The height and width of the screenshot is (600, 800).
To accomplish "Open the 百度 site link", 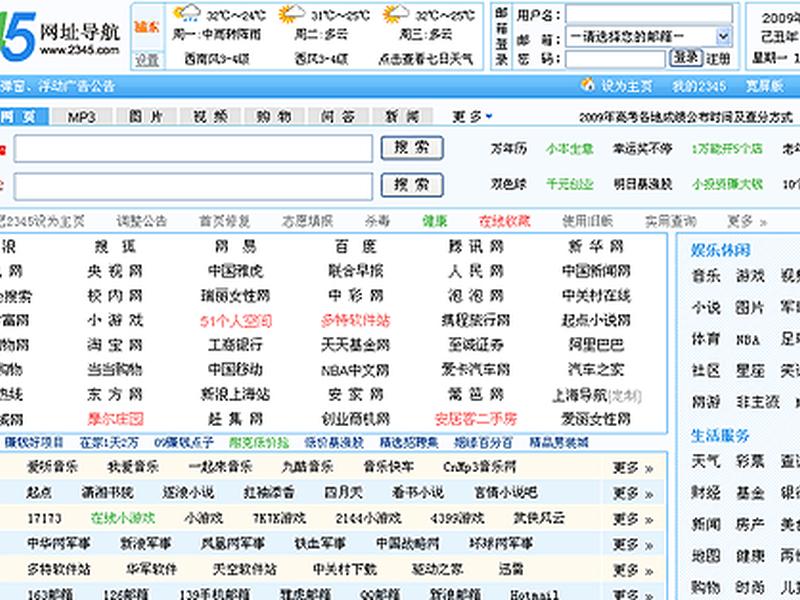I will [356, 247].
